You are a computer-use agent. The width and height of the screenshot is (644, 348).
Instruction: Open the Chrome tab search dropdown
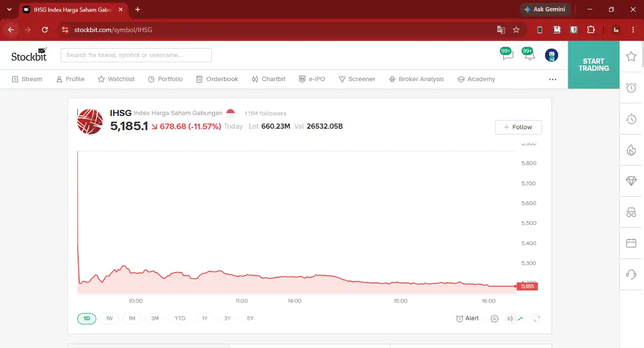pos(9,9)
